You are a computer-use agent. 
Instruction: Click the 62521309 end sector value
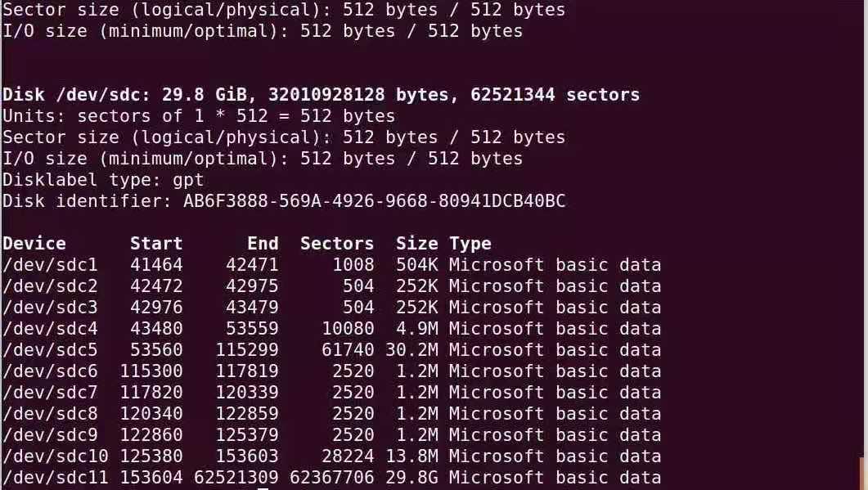236,478
